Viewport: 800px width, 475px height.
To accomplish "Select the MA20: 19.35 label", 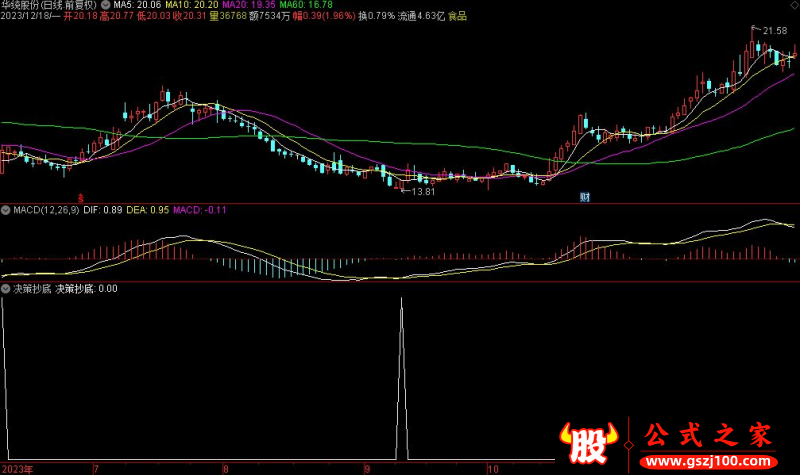I will (248, 5).
